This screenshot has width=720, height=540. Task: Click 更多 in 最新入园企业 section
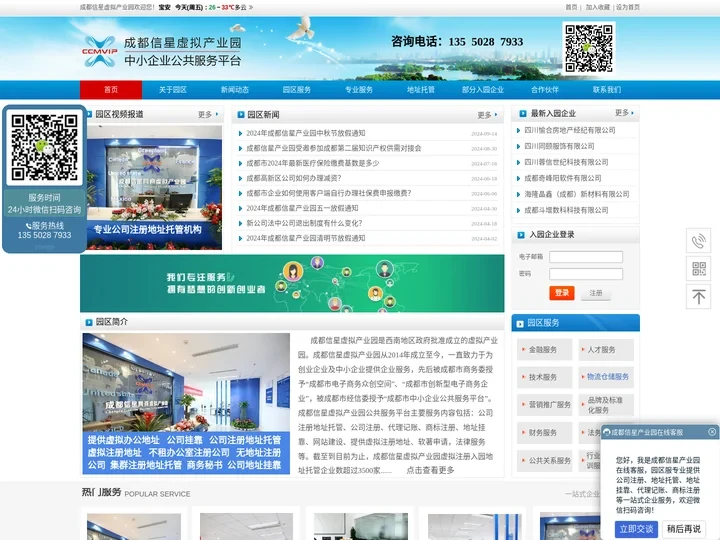[624, 112]
